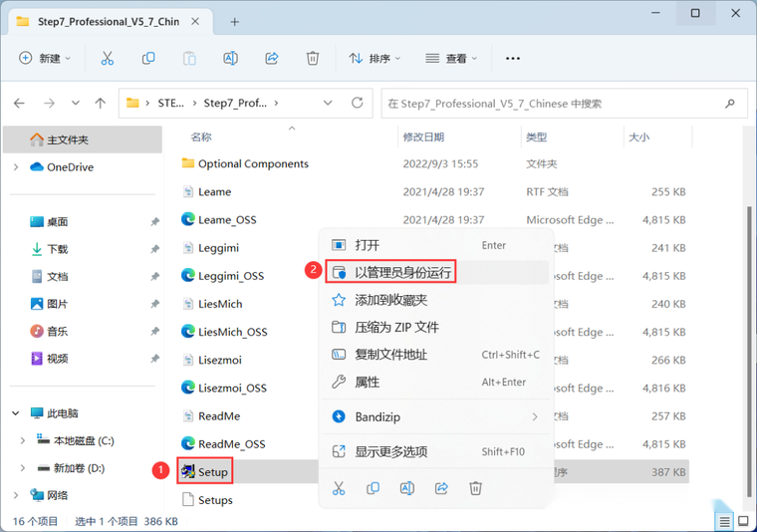Image resolution: width=757 pixels, height=532 pixels.
Task: Click the cut icon in the context menu
Action: [339, 488]
